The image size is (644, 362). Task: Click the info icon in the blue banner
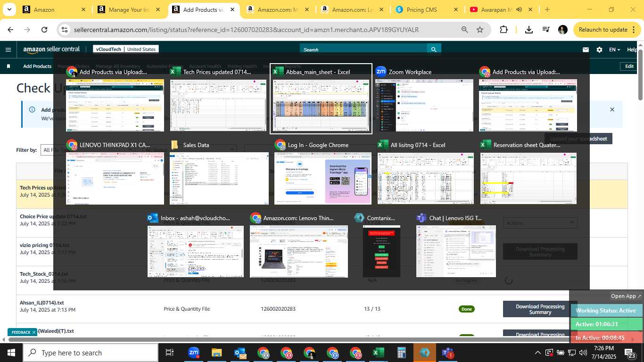point(32,109)
